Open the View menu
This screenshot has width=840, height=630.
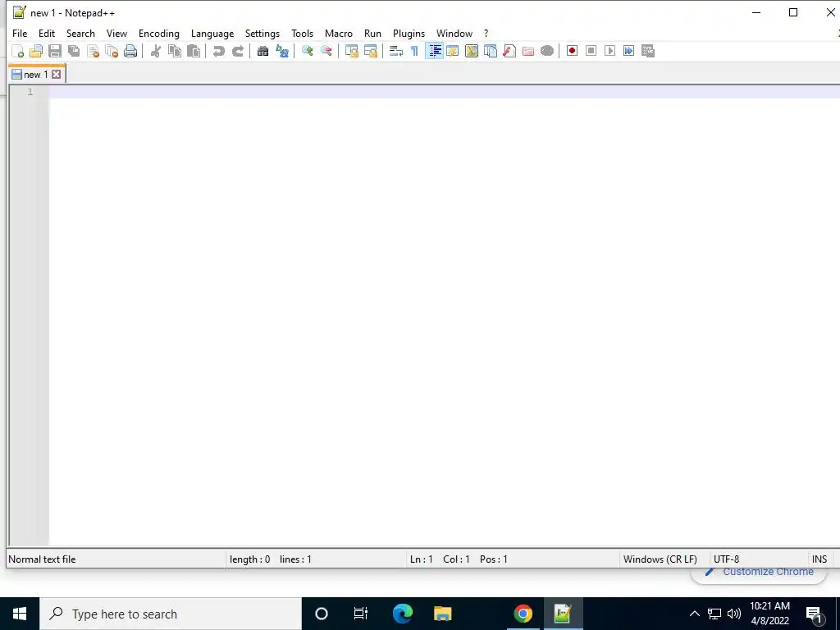click(116, 33)
